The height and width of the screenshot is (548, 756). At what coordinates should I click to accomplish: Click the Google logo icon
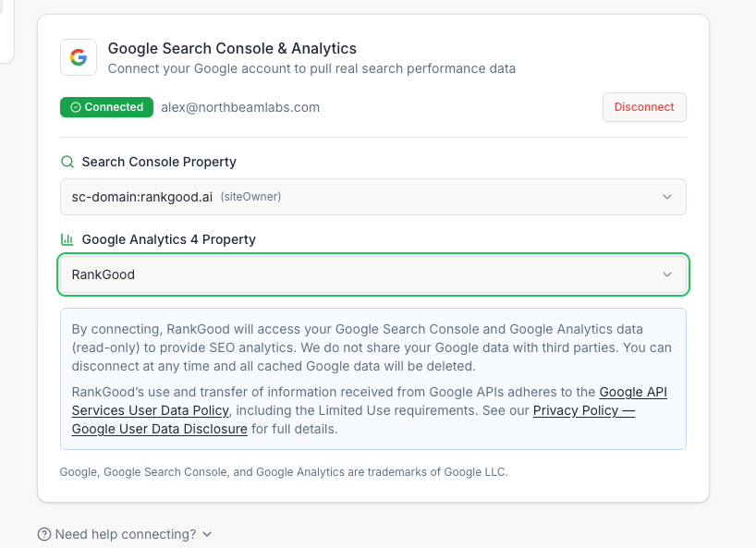pos(79,57)
